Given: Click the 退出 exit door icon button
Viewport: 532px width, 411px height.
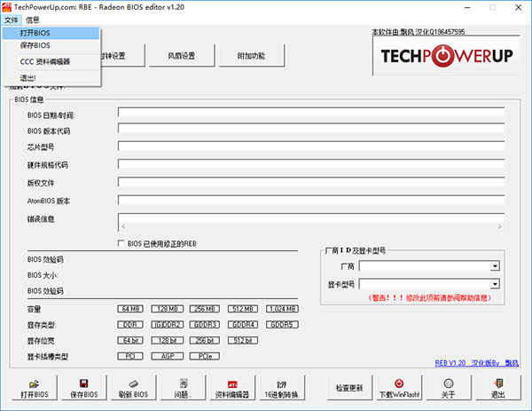Looking at the screenshot, I should 498,388.
